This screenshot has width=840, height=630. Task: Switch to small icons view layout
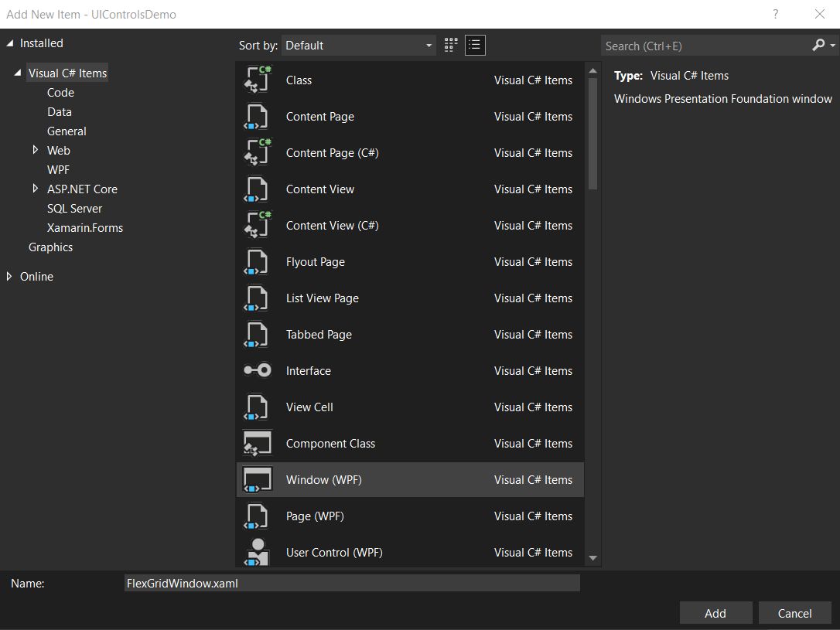pyautogui.click(x=450, y=45)
